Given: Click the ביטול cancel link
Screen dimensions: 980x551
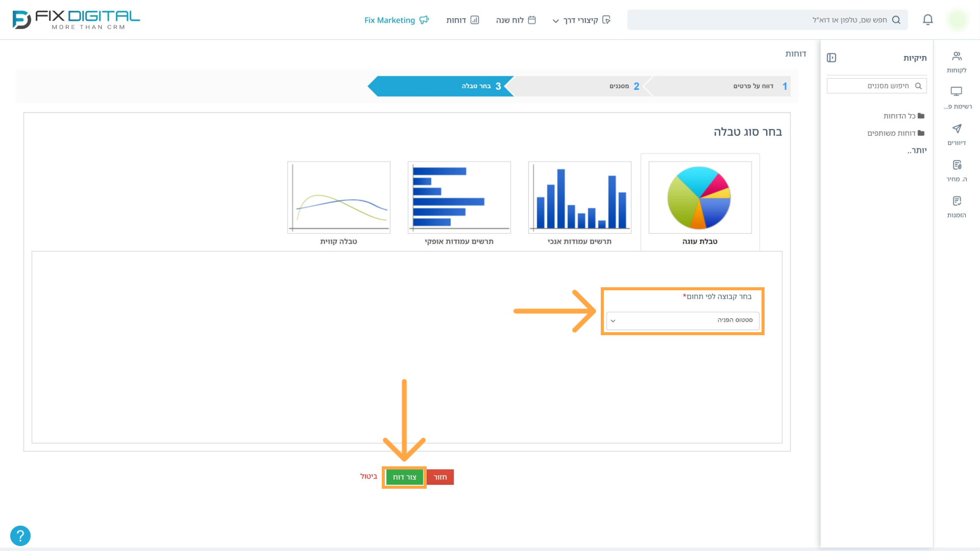Looking at the screenshot, I should pyautogui.click(x=369, y=477).
